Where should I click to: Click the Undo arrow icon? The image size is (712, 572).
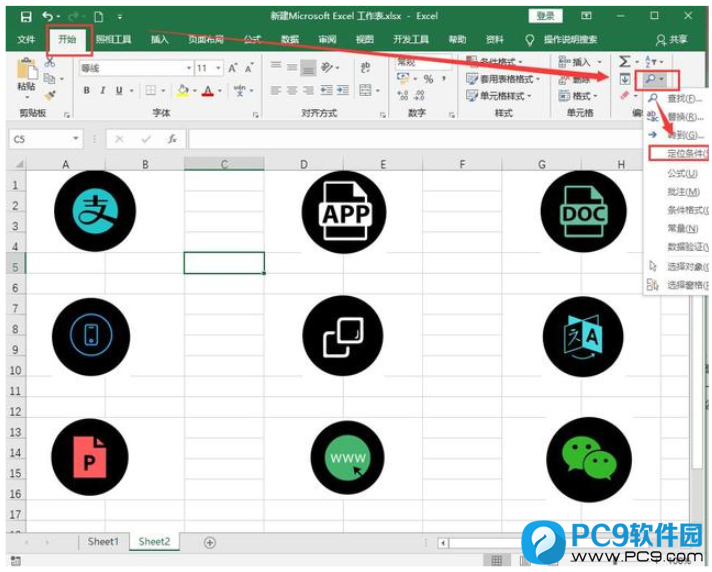pyautogui.click(x=48, y=17)
